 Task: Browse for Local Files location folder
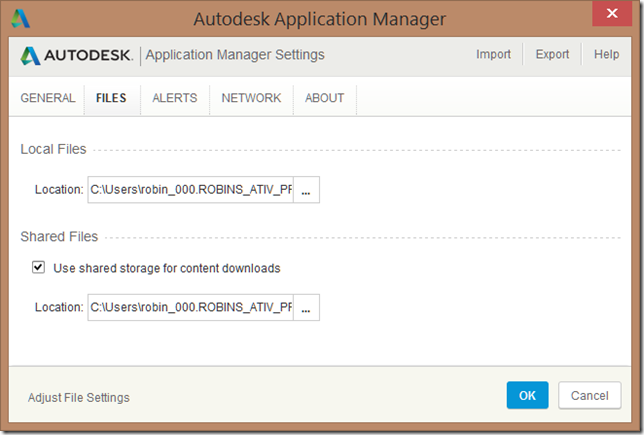pos(306,189)
